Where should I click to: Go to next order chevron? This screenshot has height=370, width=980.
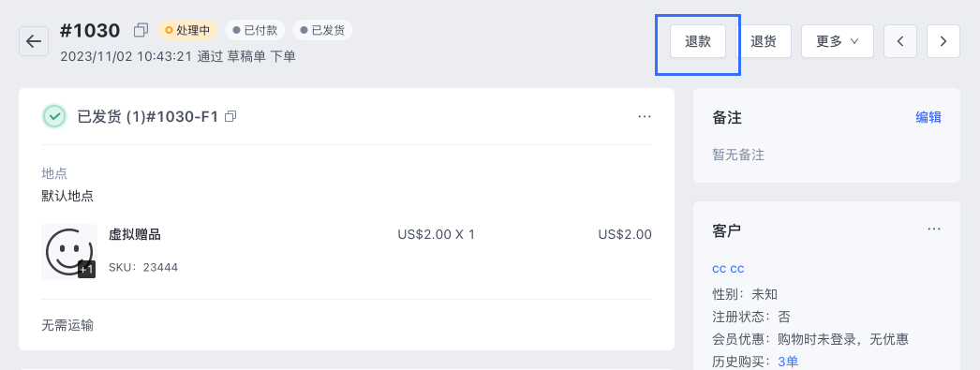click(943, 41)
